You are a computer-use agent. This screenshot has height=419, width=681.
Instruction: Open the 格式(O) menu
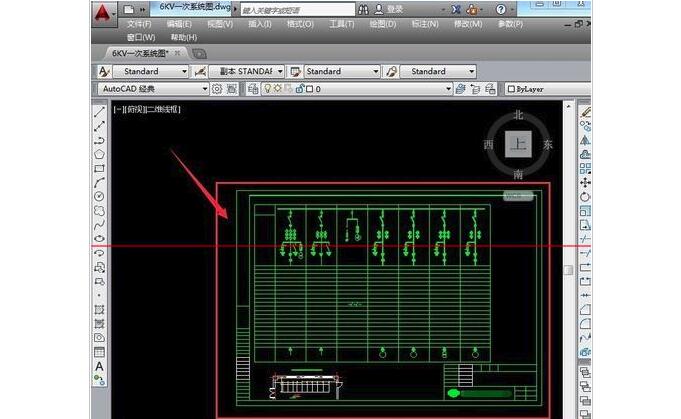pyautogui.click(x=300, y=24)
